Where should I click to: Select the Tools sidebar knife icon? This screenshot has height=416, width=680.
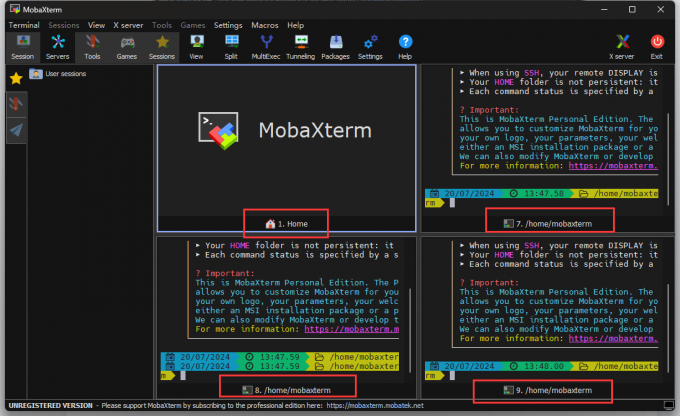click(x=16, y=105)
